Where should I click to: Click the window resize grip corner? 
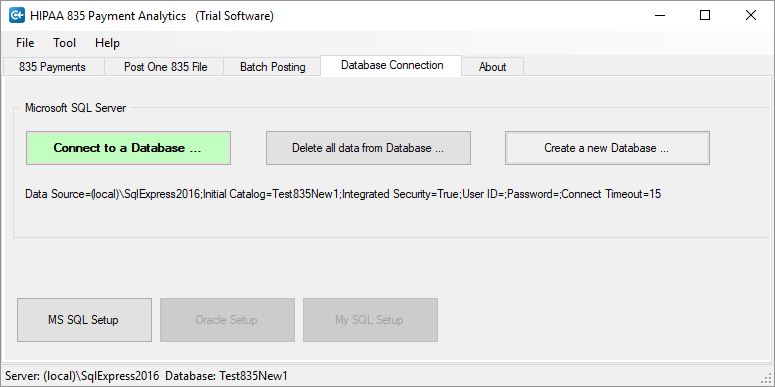768,380
